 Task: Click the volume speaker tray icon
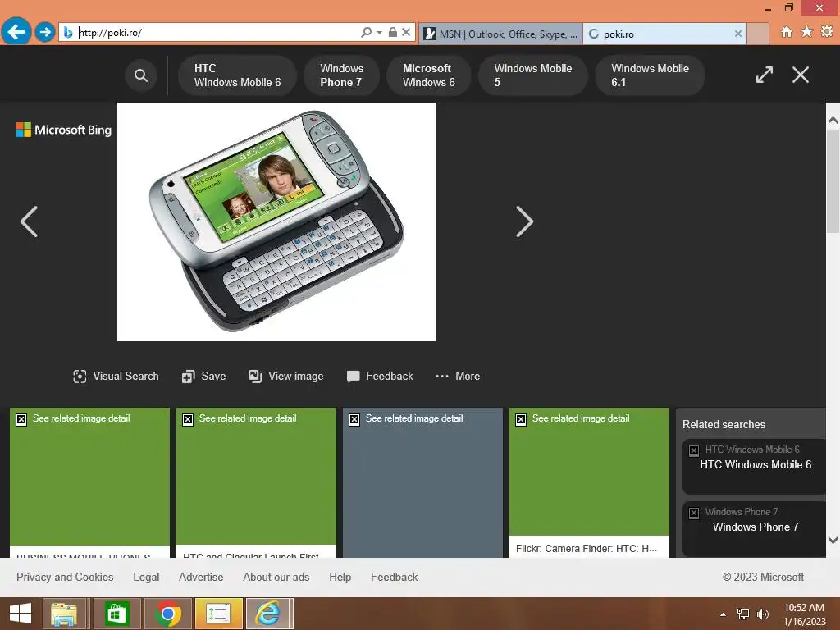[x=763, y=614]
